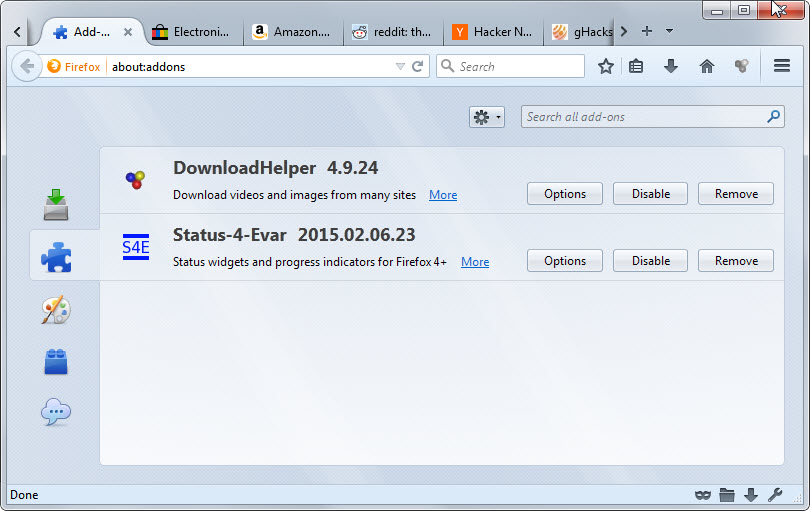Viewport: 810px width, 511px height.
Task: Click the download arrow in status bar
Action: tap(751, 495)
